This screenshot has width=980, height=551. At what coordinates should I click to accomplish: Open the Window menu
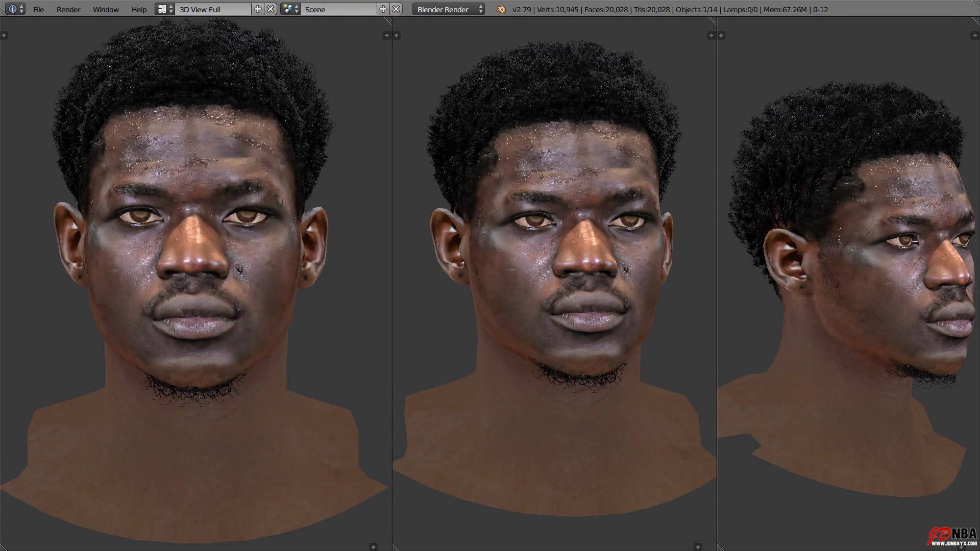click(x=106, y=9)
